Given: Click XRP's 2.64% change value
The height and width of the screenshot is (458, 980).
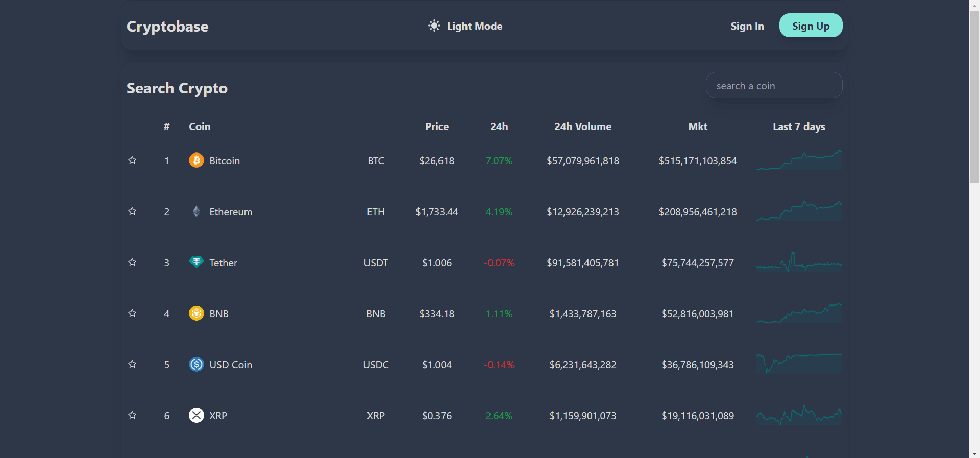Looking at the screenshot, I should pyautogui.click(x=499, y=416).
